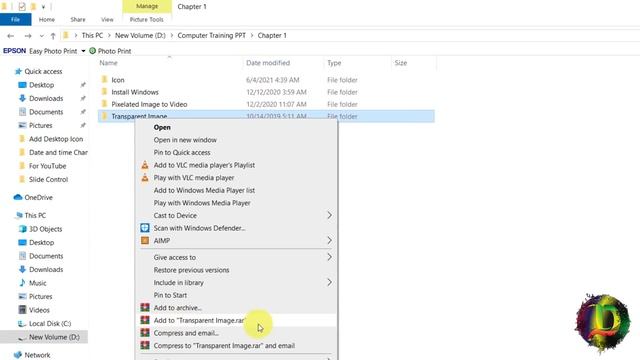Choose Open in context menu
Image resolution: width=640 pixels, height=360 pixels.
pyautogui.click(x=162, y=127)
